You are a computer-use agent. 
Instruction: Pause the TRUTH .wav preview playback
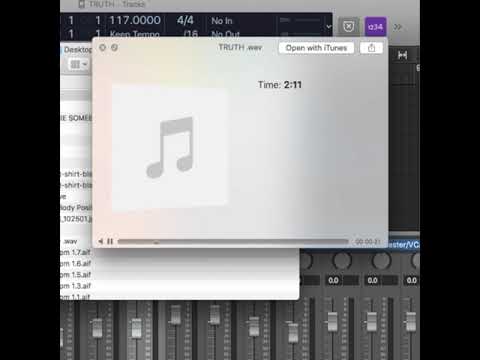[x=110, y=241]
